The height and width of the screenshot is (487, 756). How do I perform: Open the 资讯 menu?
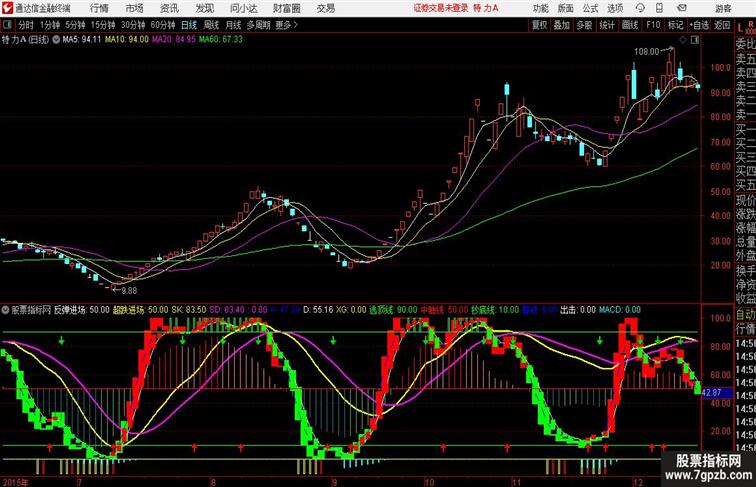click(169, 8)
